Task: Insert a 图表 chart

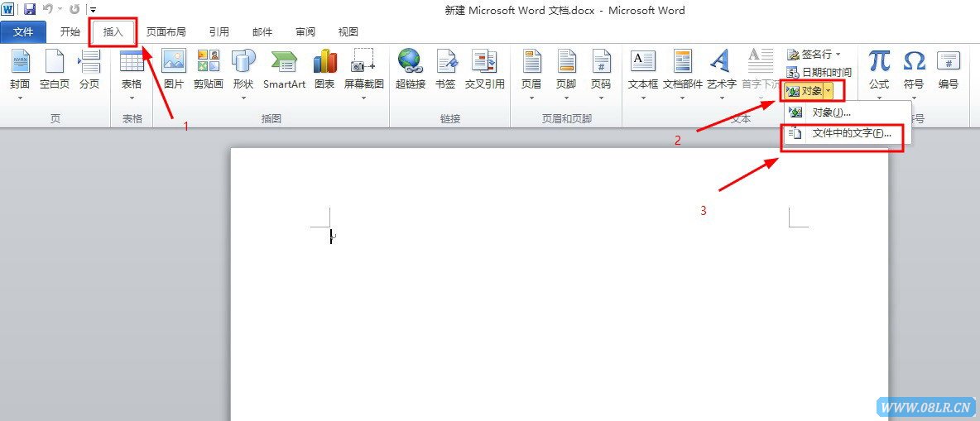Action: 324,69
